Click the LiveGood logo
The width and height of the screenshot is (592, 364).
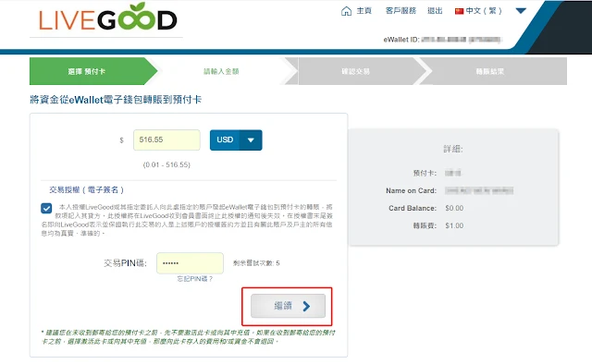tap(107, 18)
